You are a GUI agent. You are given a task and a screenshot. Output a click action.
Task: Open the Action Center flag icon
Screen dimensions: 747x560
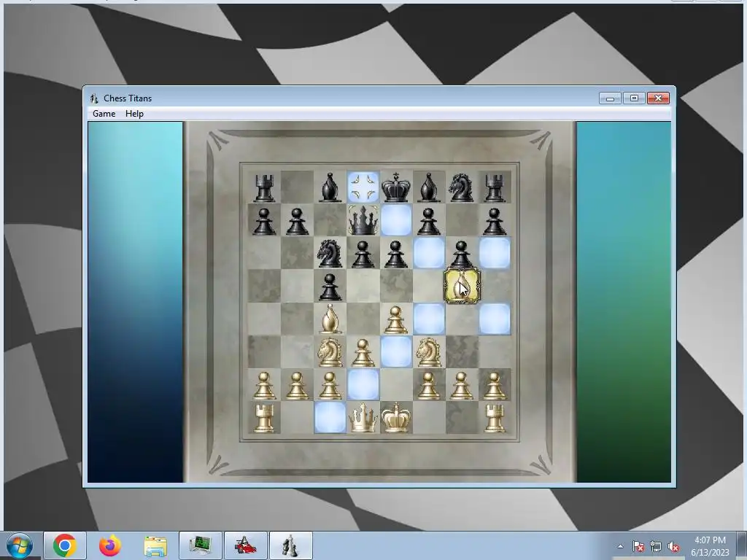pos(638,546)
